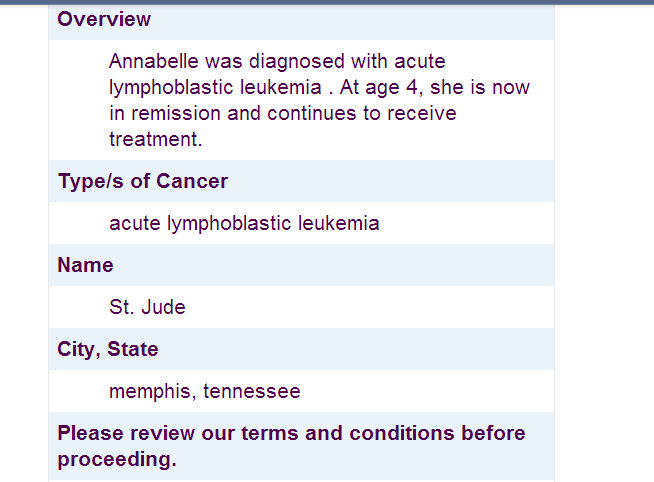Click the Type/s of Cancer heading
Screen dimensions: 654x482
(143, 181)
